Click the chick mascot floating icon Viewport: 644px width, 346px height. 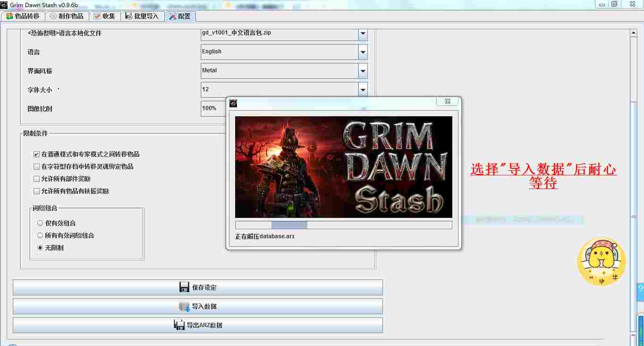tap(602, 261)
